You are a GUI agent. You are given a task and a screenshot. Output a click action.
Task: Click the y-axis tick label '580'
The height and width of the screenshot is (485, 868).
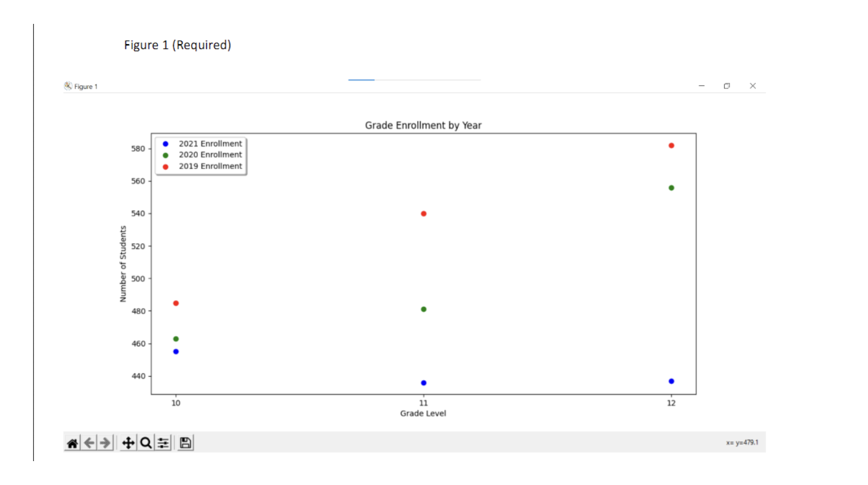pyautogui.click(x=137, y=149)
